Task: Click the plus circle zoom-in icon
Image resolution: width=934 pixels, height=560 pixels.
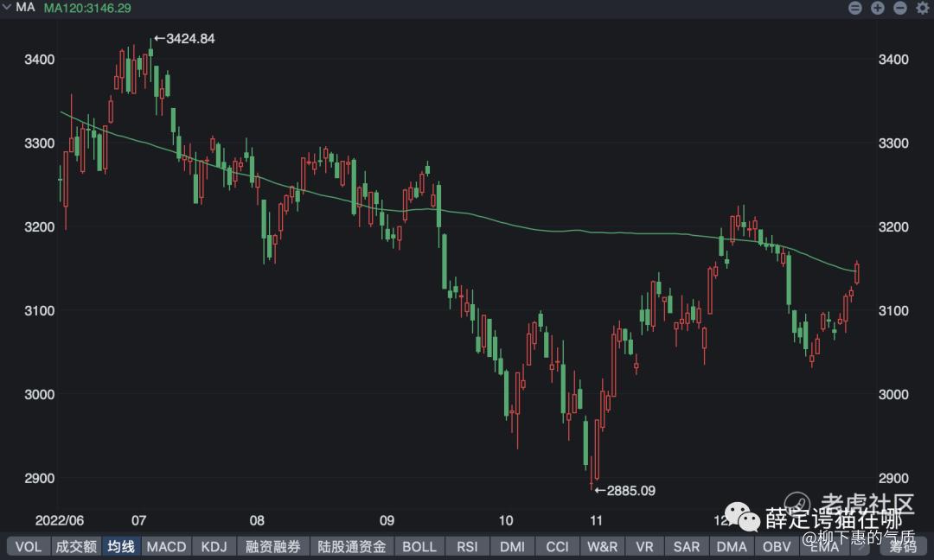Action: [x=878, y=8]
